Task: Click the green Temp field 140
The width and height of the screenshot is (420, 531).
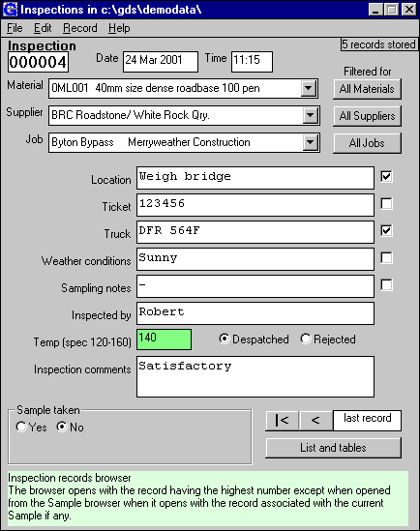Action: pos(164,339)
